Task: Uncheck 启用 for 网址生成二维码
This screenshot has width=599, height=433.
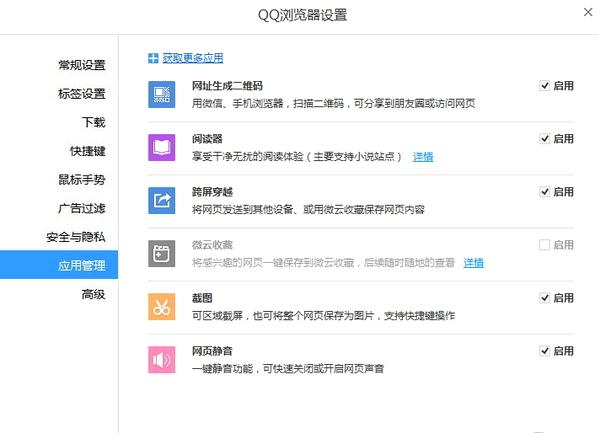Action: pyautogui.click(x=544, y=86)
